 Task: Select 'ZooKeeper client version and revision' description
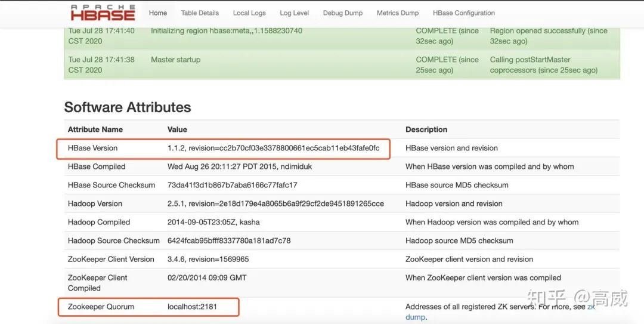click(x=469, y=259)
